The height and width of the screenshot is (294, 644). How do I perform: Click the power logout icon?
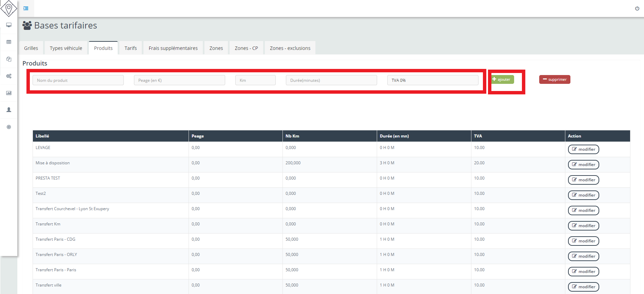tap(637, 8)
